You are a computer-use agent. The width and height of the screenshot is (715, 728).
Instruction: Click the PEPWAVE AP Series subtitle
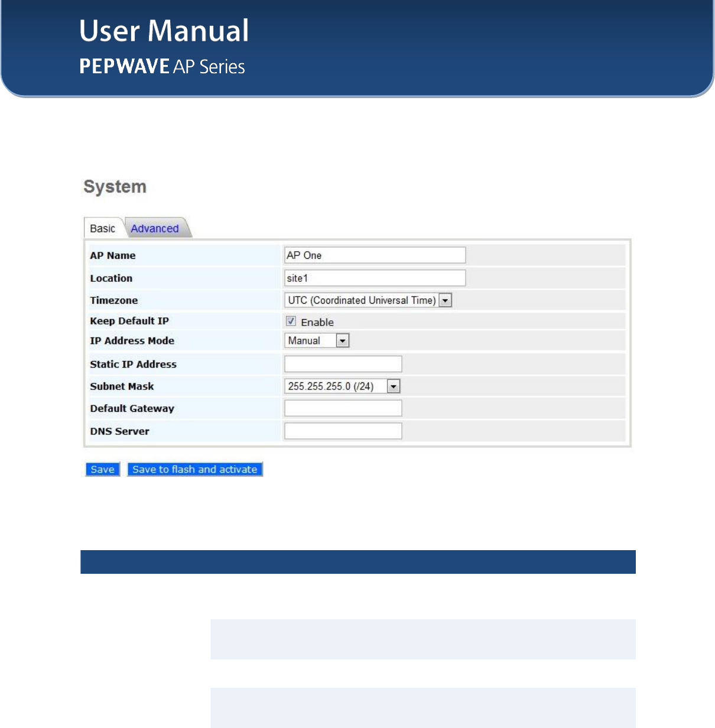tap(162, 66)
